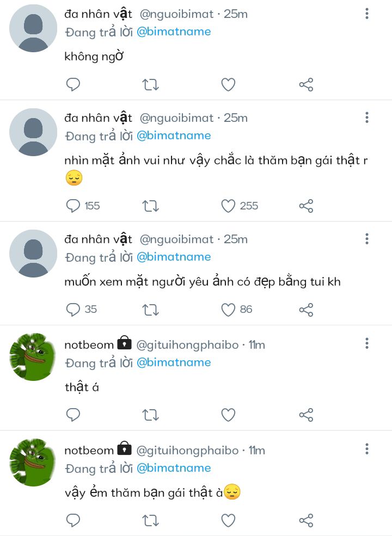Open more options on "không ngờ" tweet
The width and height of the screenshot is (392, 536).
pos(367,13)
